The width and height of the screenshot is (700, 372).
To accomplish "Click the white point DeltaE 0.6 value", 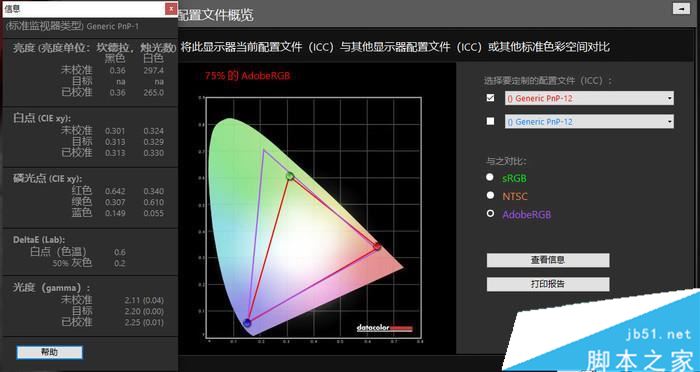I will tap(120, 252).
